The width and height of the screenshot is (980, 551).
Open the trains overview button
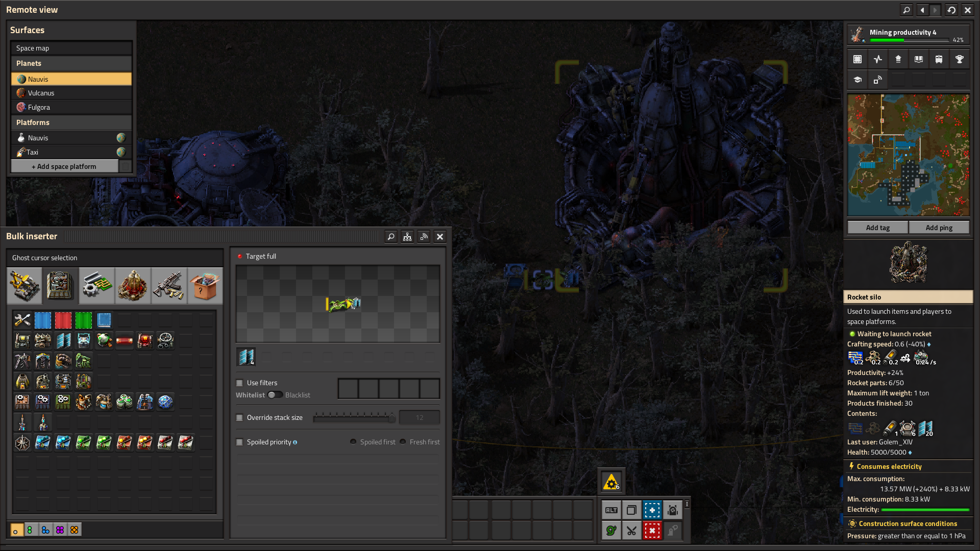pos(939,59)
